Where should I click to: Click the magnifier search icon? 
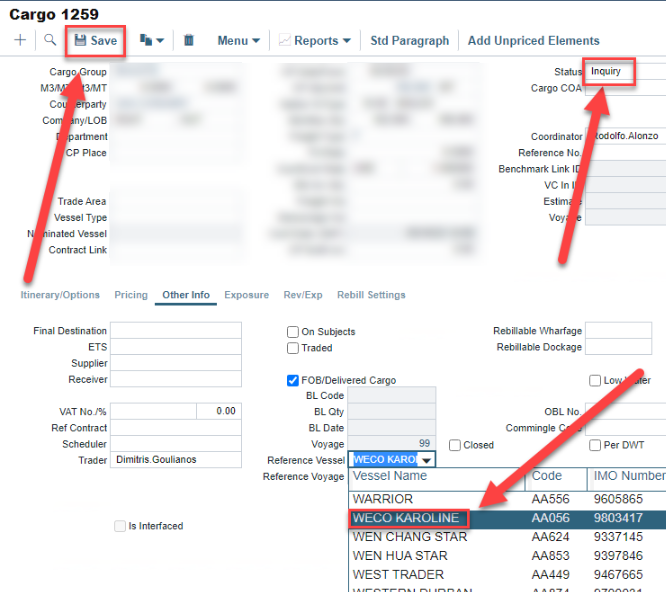click(x=50, y=41)
